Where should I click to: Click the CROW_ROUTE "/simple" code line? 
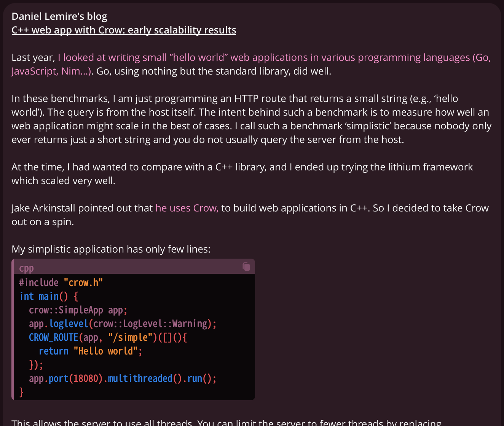click(108, 337)
